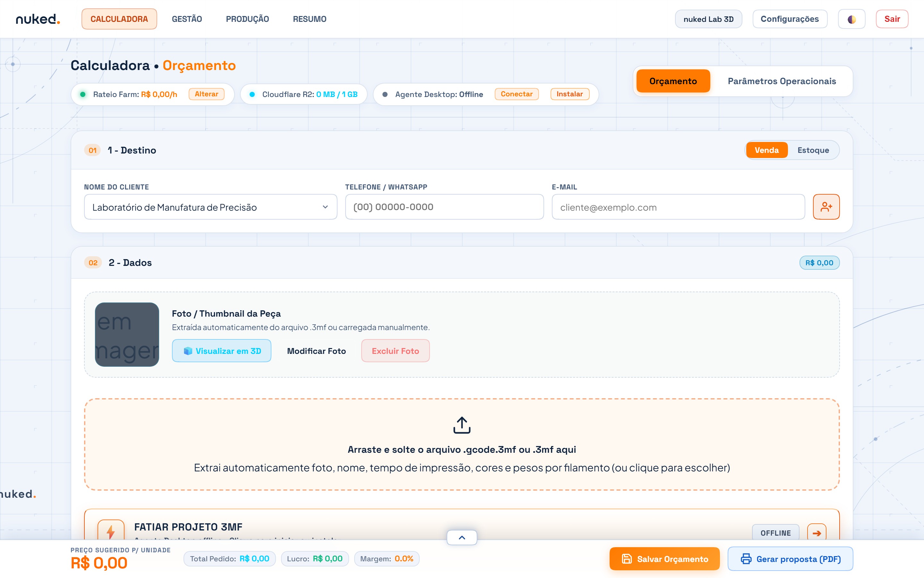Click the upload arrow icon
The height and width of the screenshot is (578, 924).
[462, 425]
